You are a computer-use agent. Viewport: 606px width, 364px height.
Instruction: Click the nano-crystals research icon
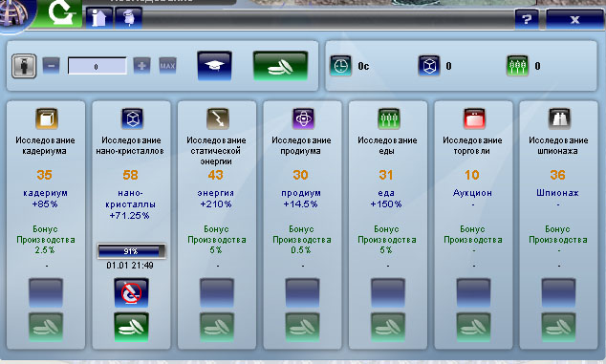point(132,118)
